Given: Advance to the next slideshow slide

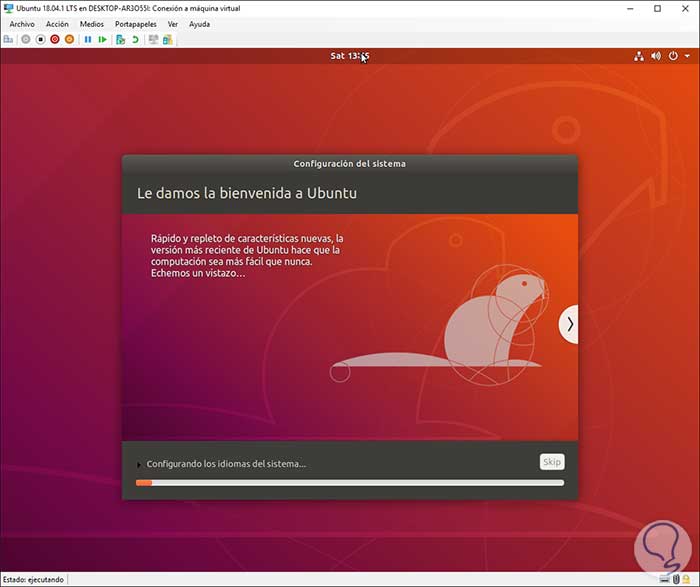Looking at the screenshot, I should [569, 324].
